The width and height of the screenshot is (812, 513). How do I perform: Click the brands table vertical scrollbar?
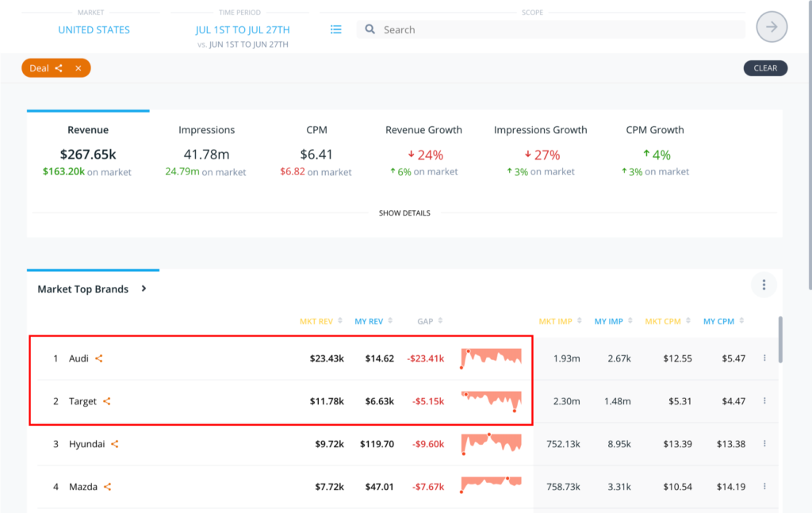point(780,339)
